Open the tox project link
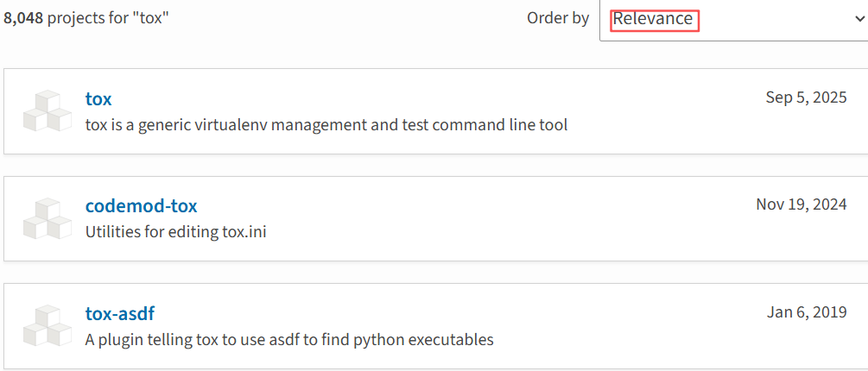This screenshot has width=868, height=371. [x=98, y=98]
